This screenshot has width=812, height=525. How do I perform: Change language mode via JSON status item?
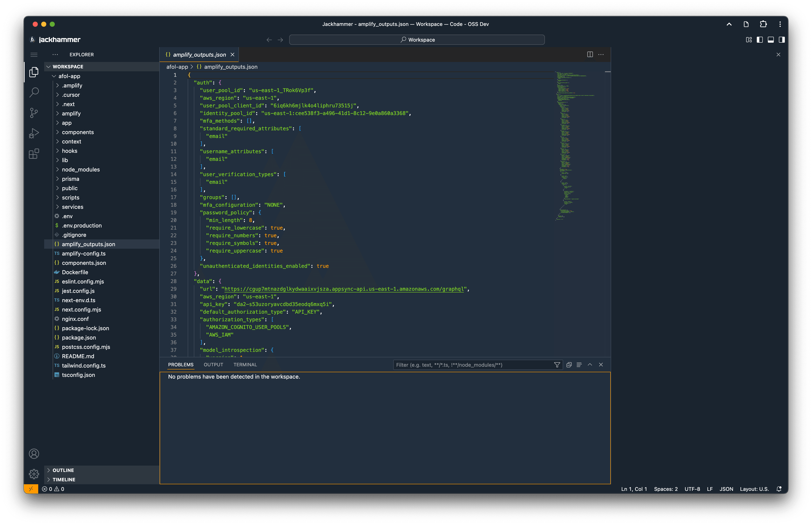726,489
